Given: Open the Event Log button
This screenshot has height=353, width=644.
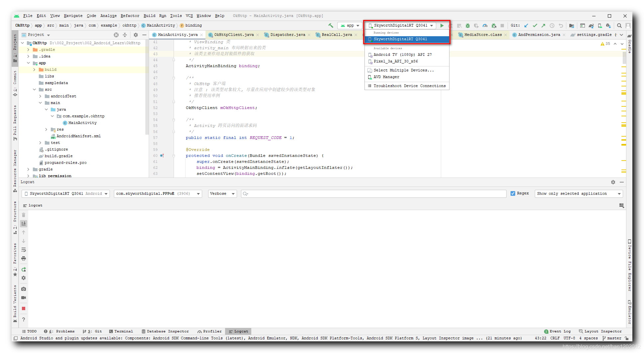Looking at the screenshot, I should (557, 331).
